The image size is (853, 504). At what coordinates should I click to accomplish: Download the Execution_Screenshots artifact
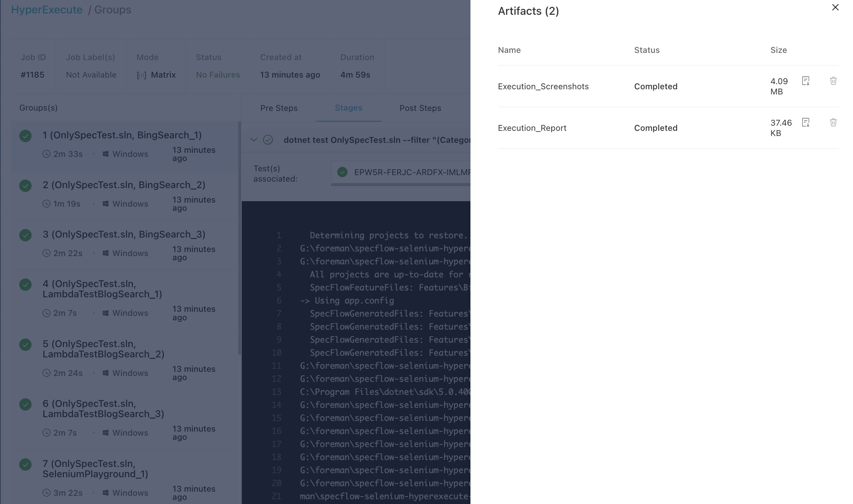point(806,81)
